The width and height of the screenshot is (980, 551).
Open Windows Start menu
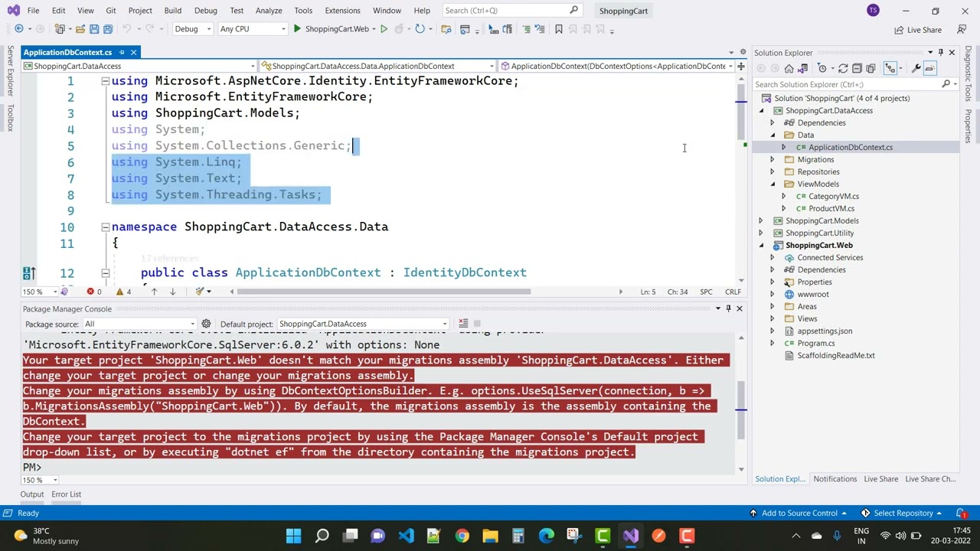tap(293, 536)
